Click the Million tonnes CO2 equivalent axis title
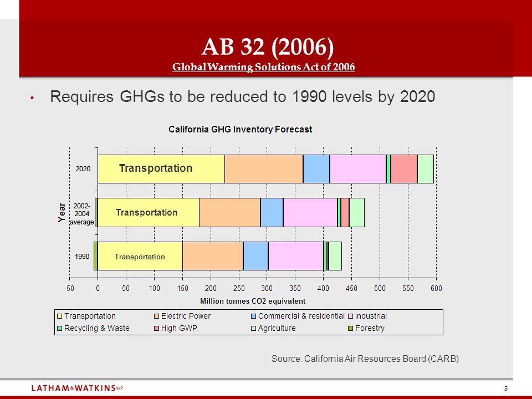Image resolution: width=532 pixels, height=399 pixels. pos(253,301)
